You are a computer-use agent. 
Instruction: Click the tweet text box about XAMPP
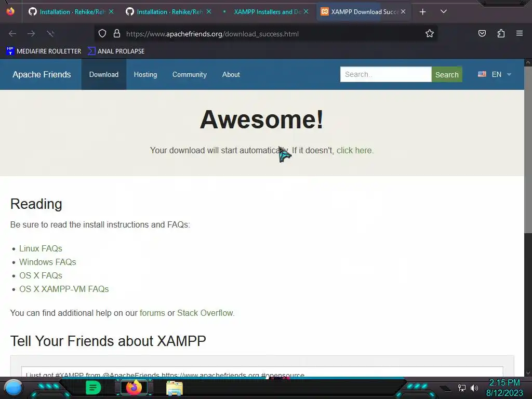click(262, 371)
